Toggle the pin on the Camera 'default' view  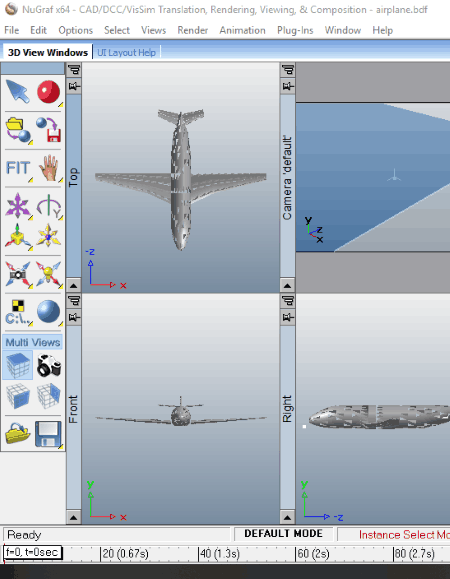click(288, 86)
